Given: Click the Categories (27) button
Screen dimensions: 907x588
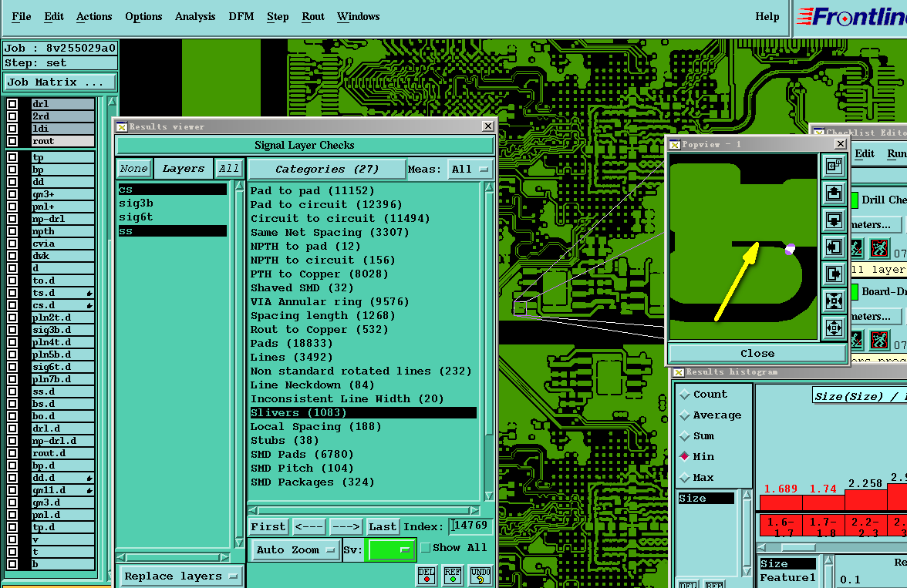Looking at the screenshot, I should click(327, 170).
